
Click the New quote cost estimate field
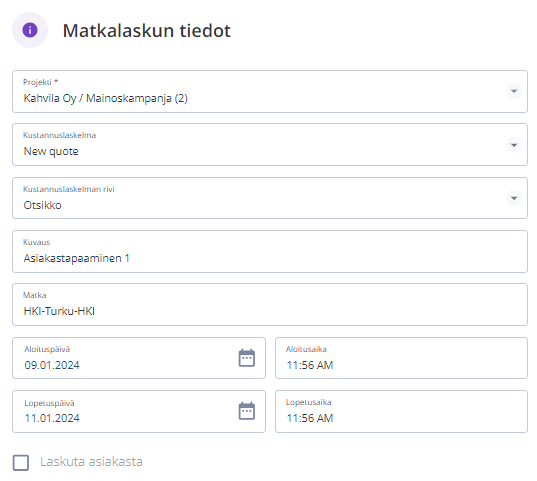(270, 145)
